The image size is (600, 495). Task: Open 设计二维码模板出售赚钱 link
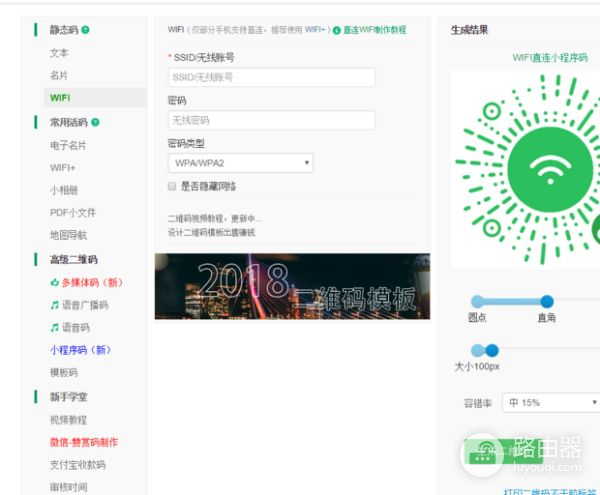click(211, 232)
